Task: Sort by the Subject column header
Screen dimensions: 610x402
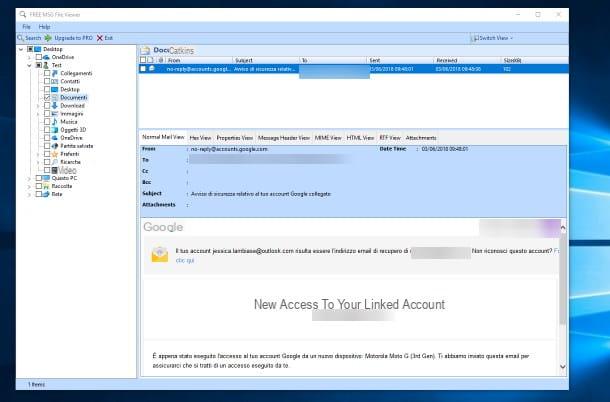Action: click(x=266, y=60)
